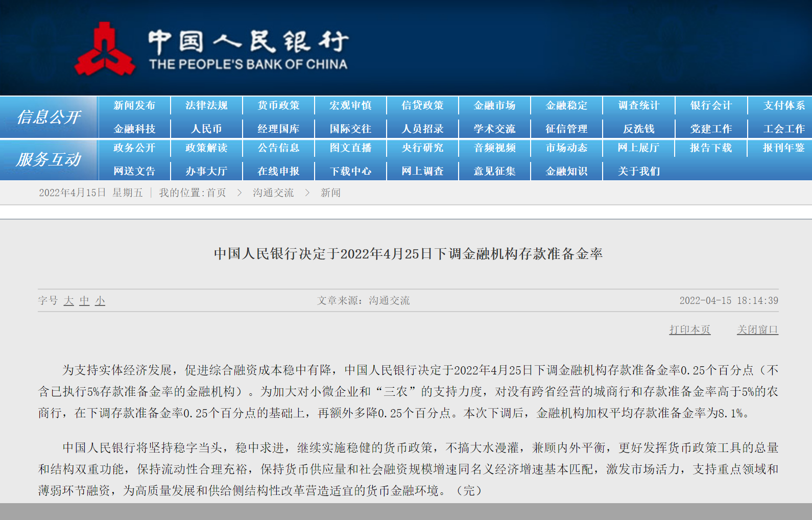Viewport: 812px width, 520px height.
Task: Click the 金融知识 link
Action: coord(566,171)
